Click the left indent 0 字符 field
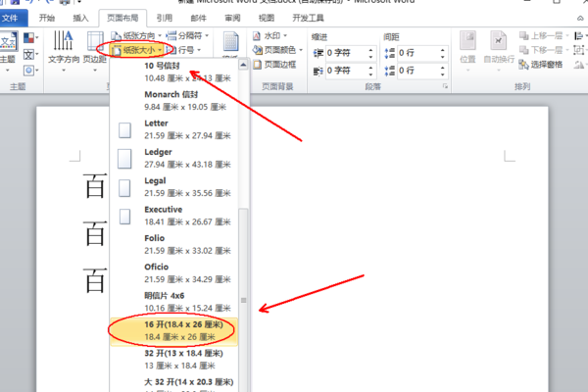 point(346,53)
